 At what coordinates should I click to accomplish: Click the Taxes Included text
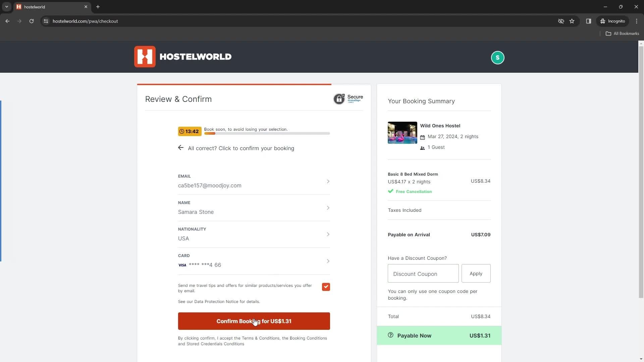tap(405, 210)
